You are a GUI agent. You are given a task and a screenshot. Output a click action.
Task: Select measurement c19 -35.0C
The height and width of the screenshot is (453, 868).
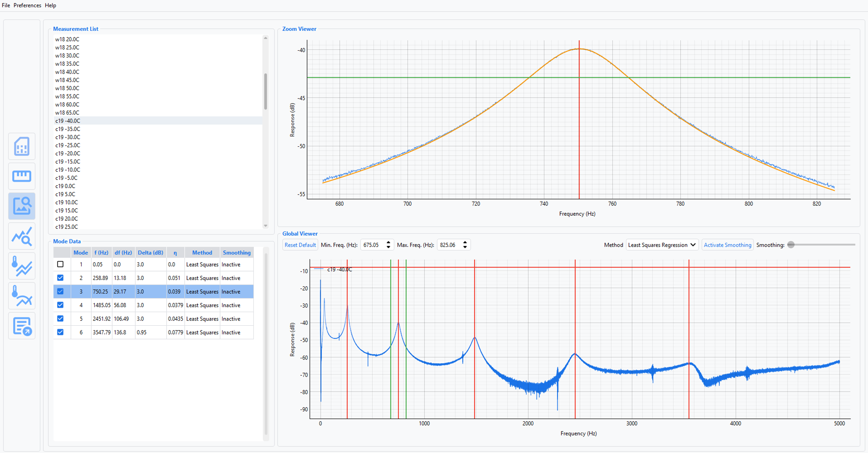157,129
